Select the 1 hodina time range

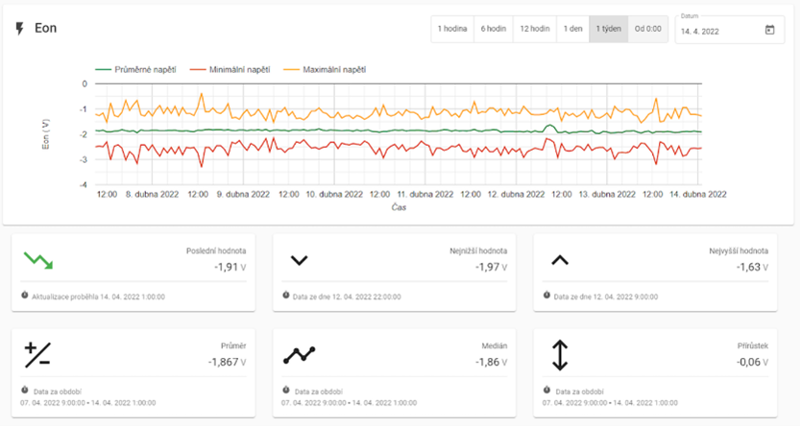coord(452,29)
